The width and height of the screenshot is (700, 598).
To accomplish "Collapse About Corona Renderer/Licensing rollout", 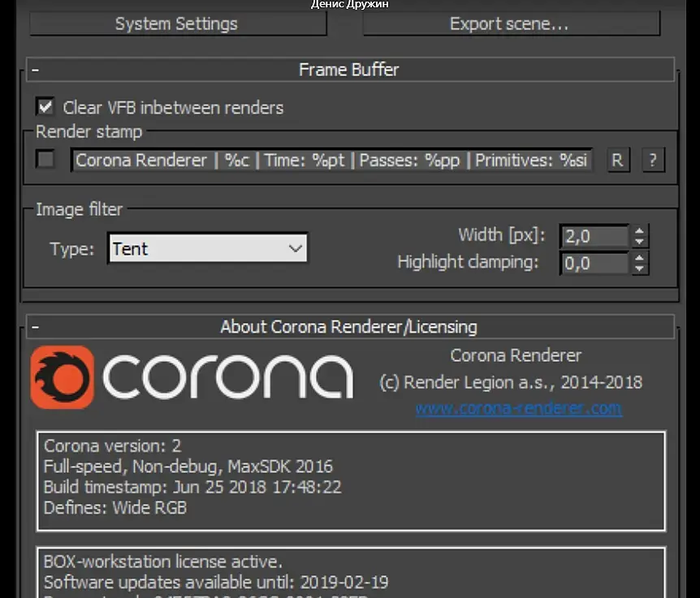I will 351,327.
